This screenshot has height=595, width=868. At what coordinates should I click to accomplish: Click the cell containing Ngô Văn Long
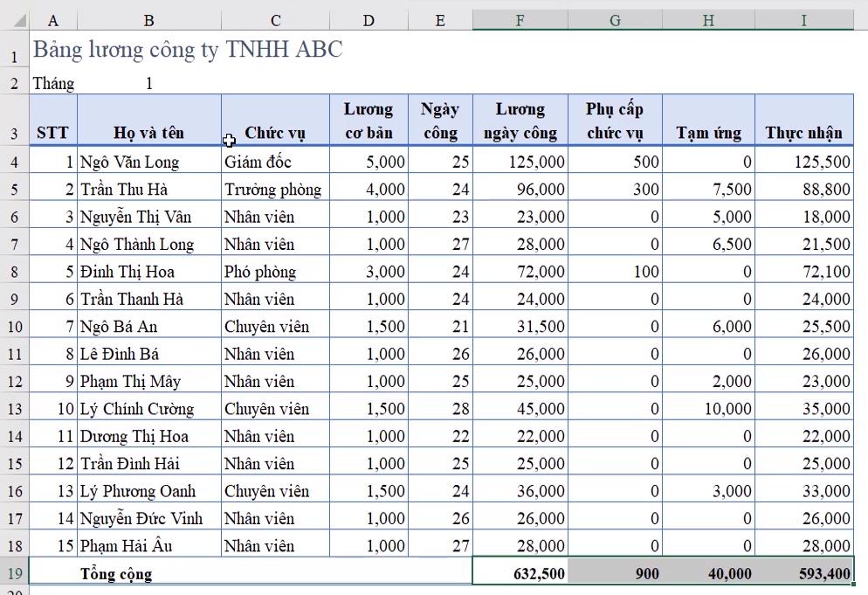(149, 162)
